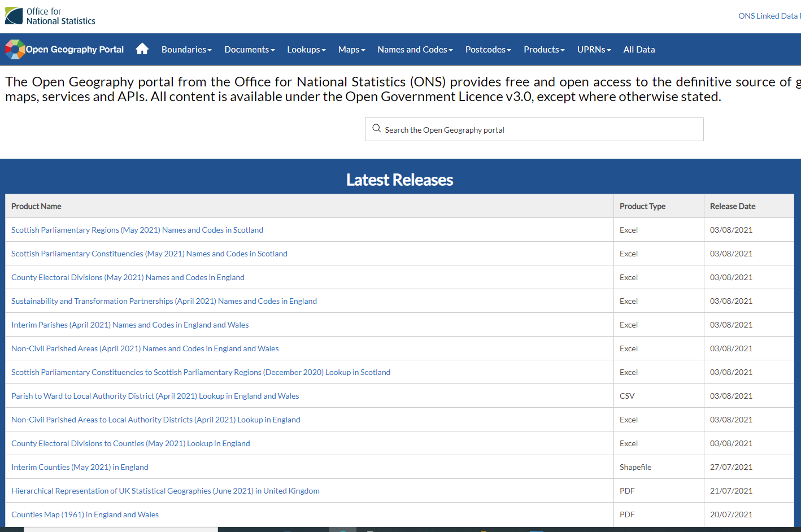Open the Documents dropdown menu
Image resolution: width=801 pixels, height=532 pixels.
(250, 50)
